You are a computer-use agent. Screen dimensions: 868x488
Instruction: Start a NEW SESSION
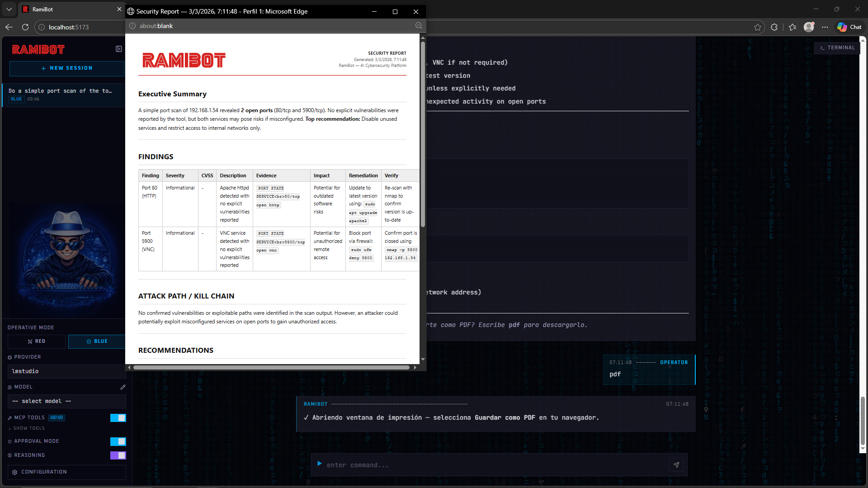tap(67, 68)
